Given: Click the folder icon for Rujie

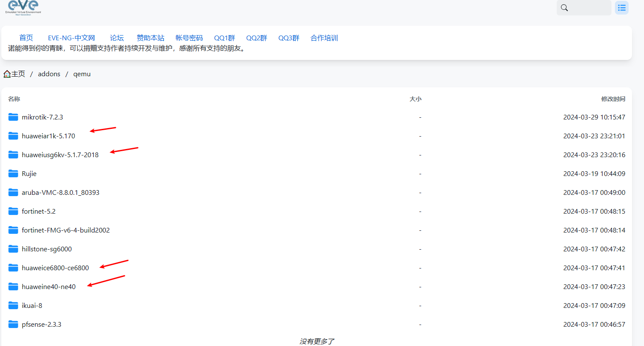Looking at the screenshot, I should coord(13,173).
